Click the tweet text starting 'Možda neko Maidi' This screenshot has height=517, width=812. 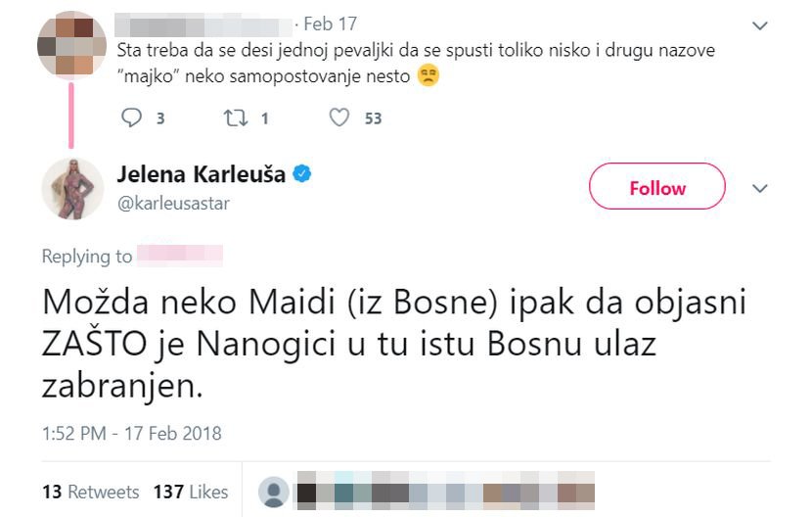[x=391, y=345]
